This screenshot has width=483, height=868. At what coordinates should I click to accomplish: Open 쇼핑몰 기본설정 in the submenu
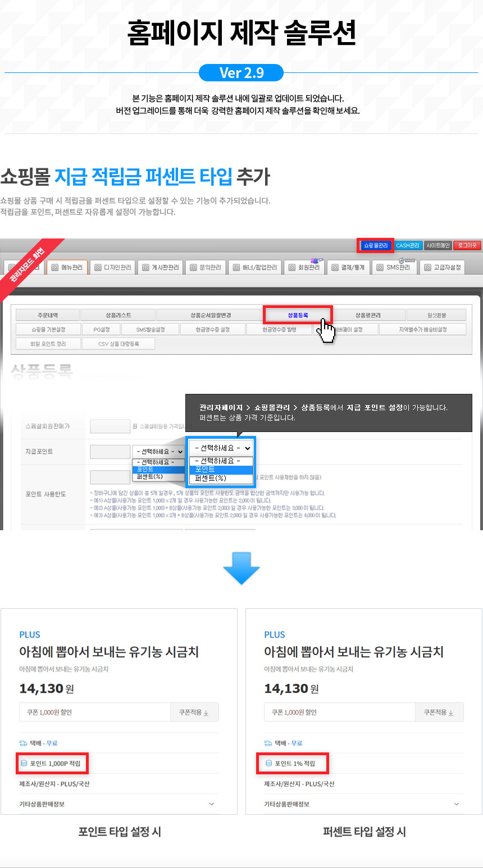[48, 329]
